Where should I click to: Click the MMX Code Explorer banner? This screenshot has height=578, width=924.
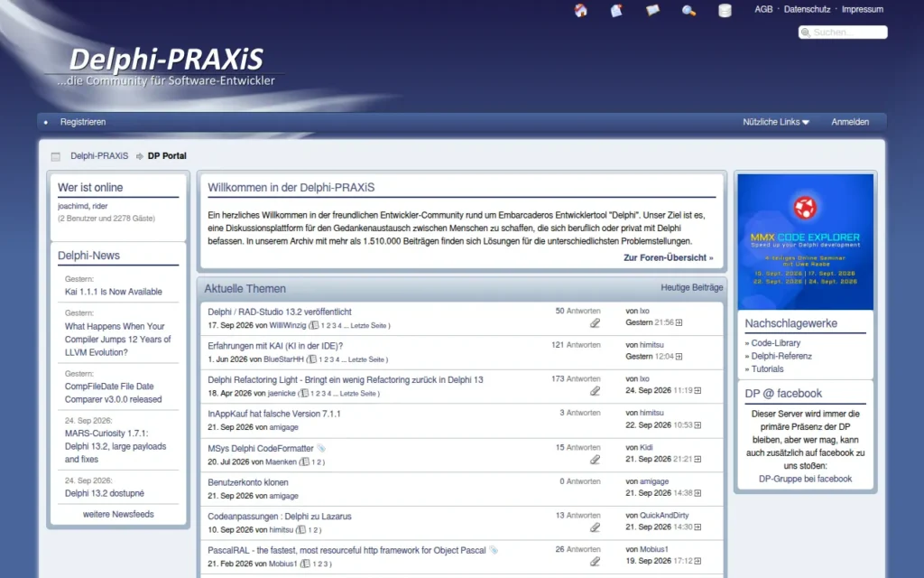pyautogui.click(x=805, y=242)
